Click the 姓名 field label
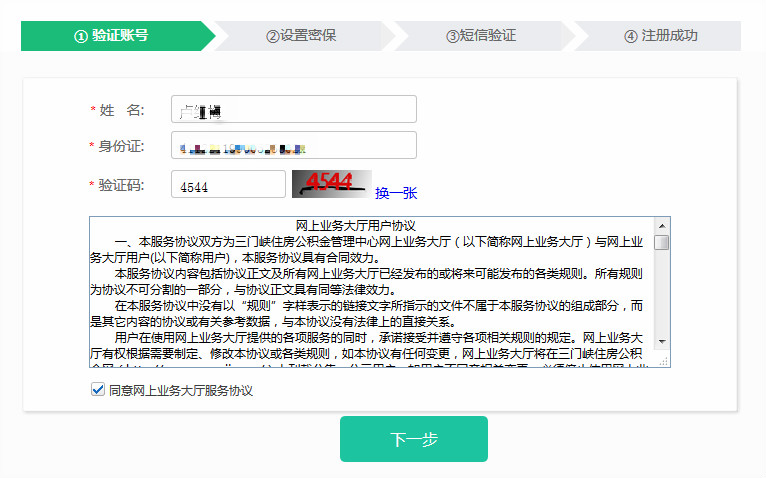766x478 pixels. [x=121, y=110]
